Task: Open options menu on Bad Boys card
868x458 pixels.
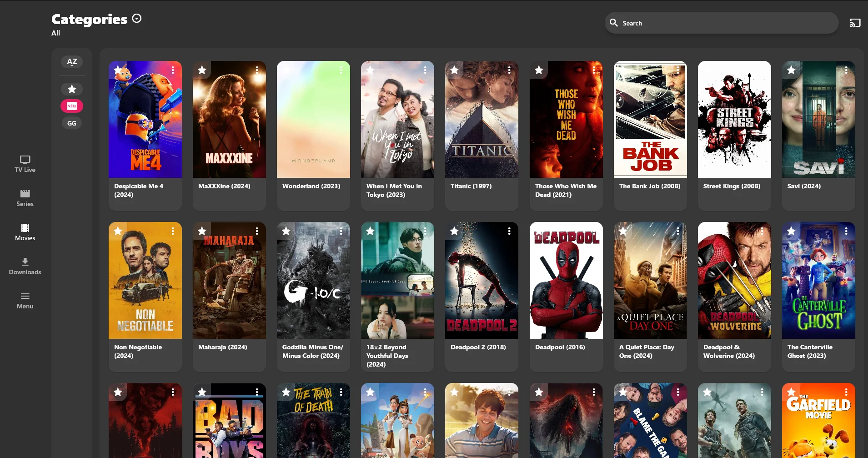Action: [x=257, y=392]
